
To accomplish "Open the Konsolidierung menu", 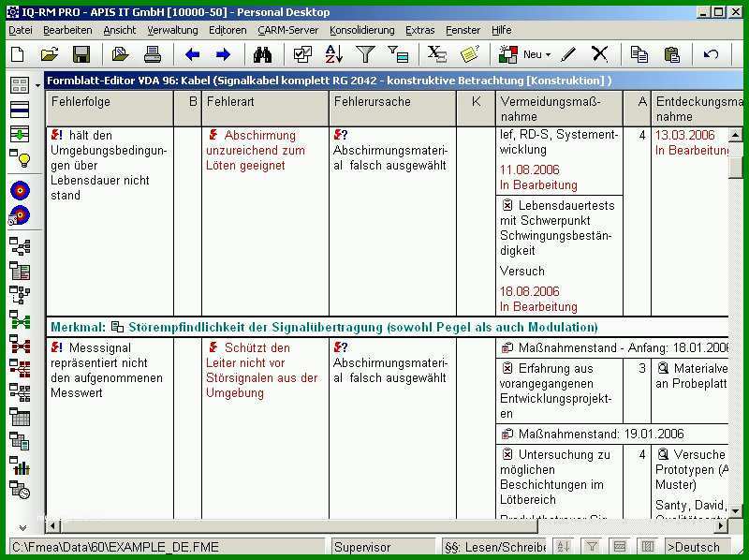I will pyautogui.click(x=362, y=30).
